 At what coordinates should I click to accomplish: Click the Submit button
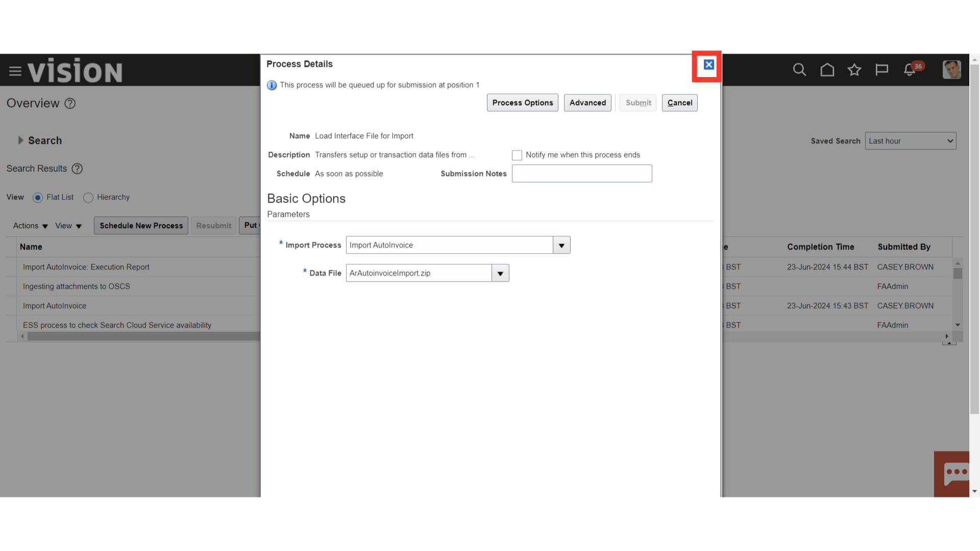click(x=638, y=103)
